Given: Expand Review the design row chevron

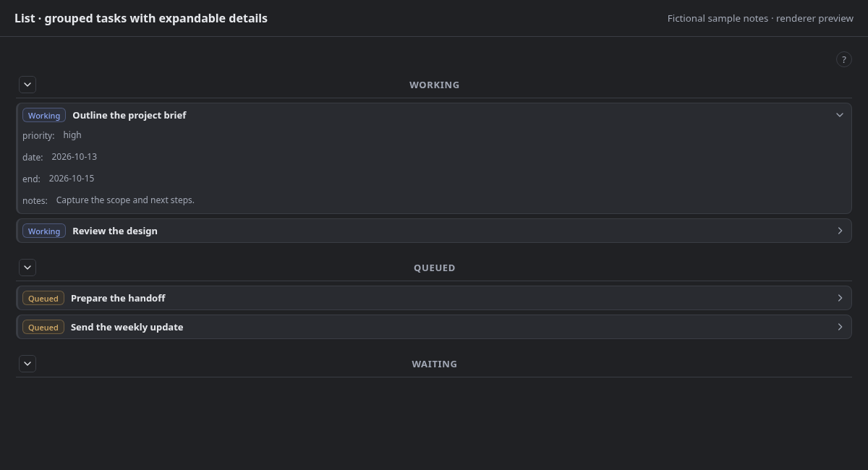Looking at the screenshot, I should [x=840, y=231].
